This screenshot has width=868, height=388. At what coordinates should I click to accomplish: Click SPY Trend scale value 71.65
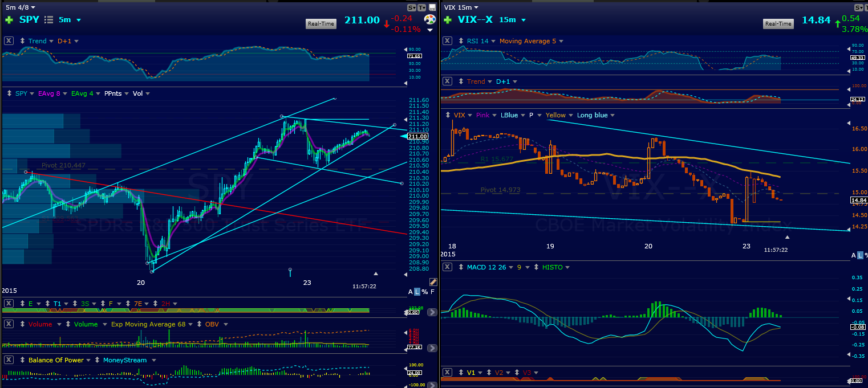tap(415, 56)
